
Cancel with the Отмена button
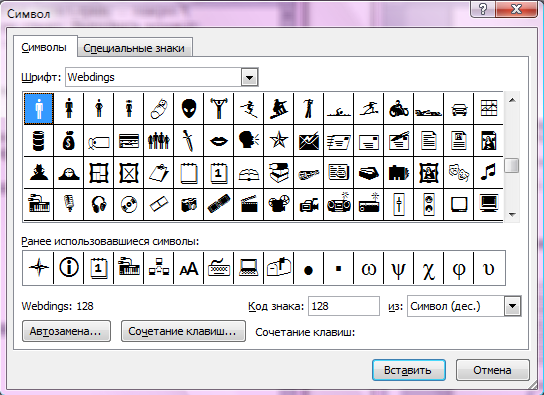tap(492, 370)
